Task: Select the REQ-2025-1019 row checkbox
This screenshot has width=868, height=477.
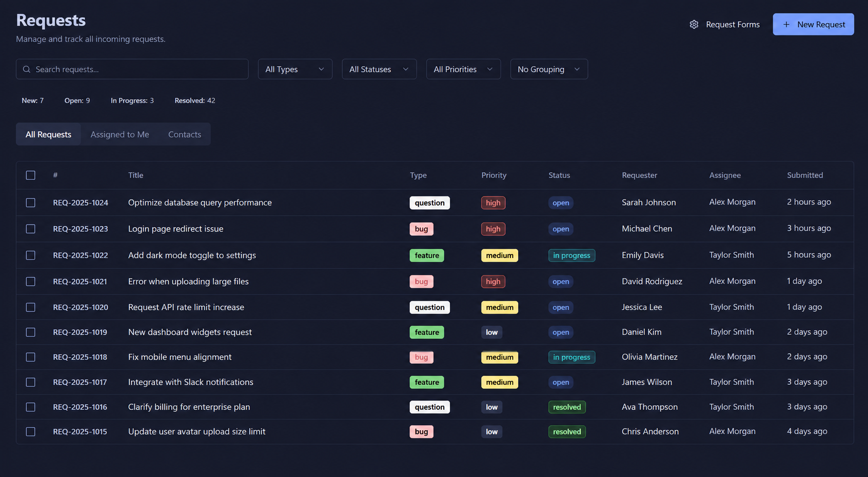Action: (31, 332)
